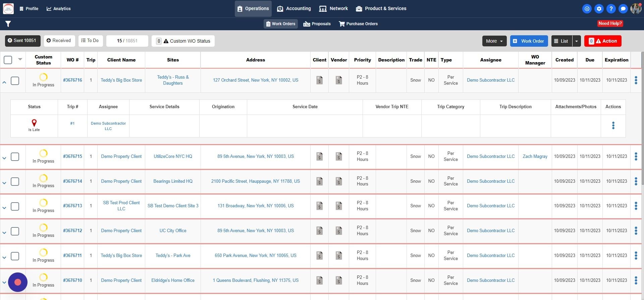Image resolution: width=644 pixels, height=300 pixels.
Task: Click vendor invoice icon for WO #3676715
Action: 339,157
